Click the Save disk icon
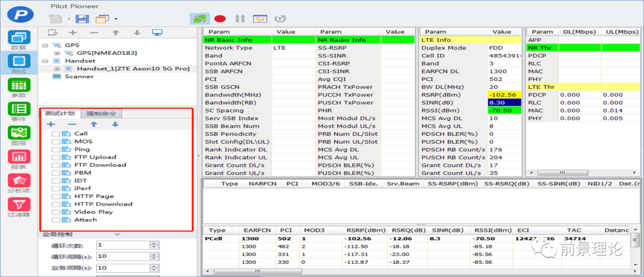The image size is (644, 277). tap(82, 19)
